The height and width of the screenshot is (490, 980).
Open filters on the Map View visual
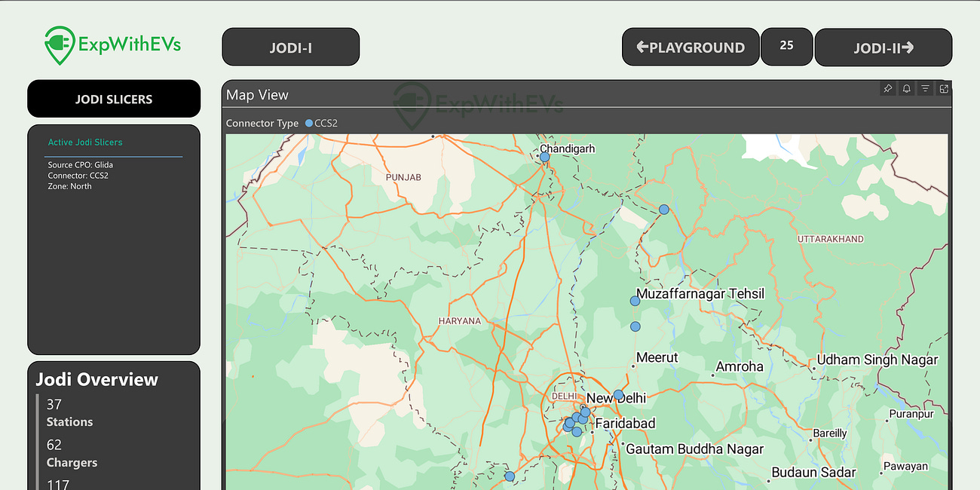point(925,89)
